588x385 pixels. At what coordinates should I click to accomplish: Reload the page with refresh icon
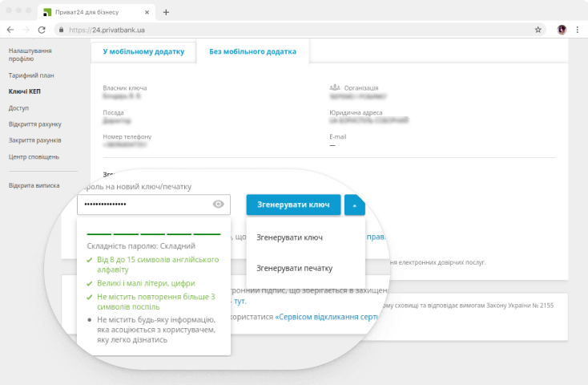tap(42, 29)
